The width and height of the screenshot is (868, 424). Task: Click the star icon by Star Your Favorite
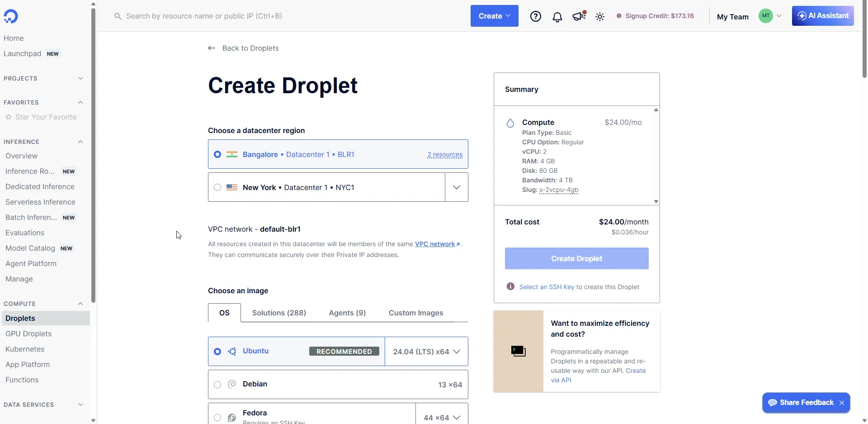pos(9,117)
